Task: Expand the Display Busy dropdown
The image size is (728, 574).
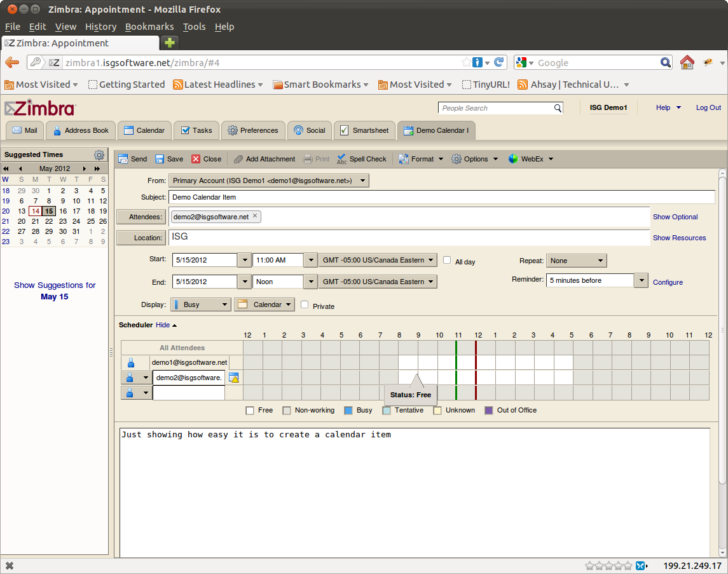Action: click(x=201, y=304)
